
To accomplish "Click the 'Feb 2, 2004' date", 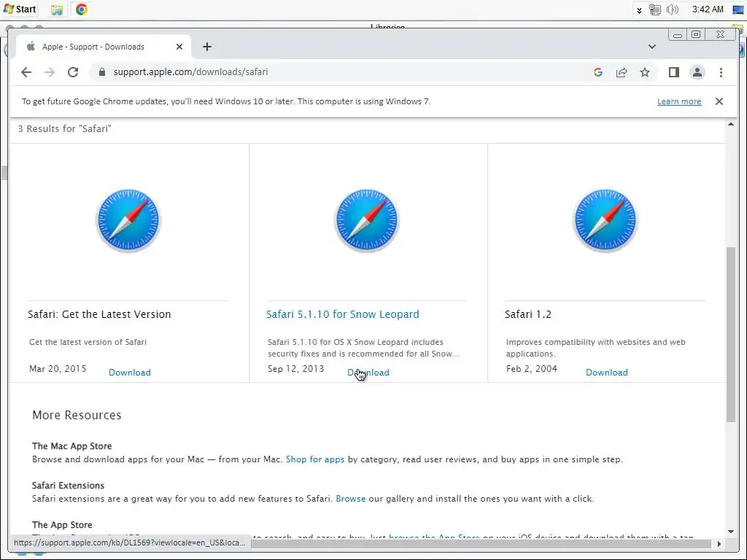I will [532, 368].
